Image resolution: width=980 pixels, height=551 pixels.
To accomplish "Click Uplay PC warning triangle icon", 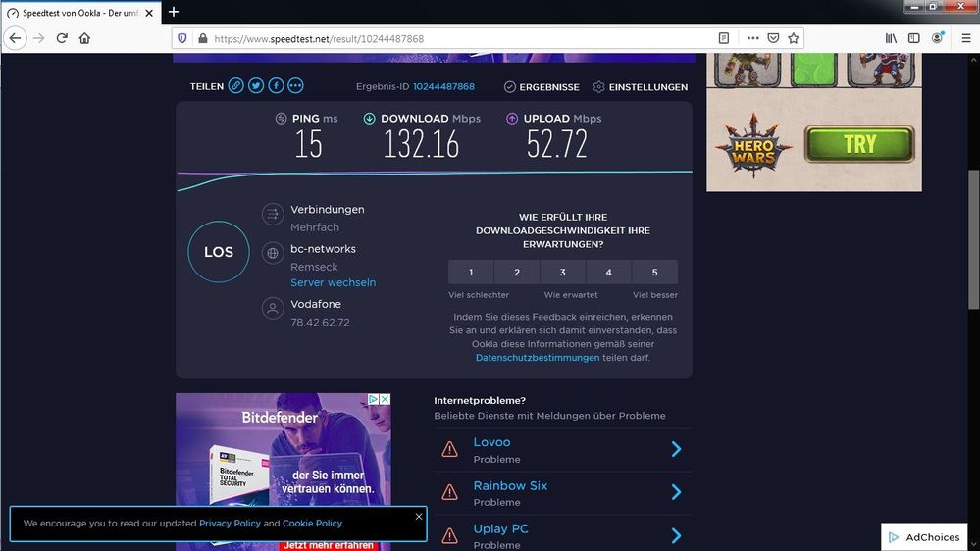I will 450,535.
